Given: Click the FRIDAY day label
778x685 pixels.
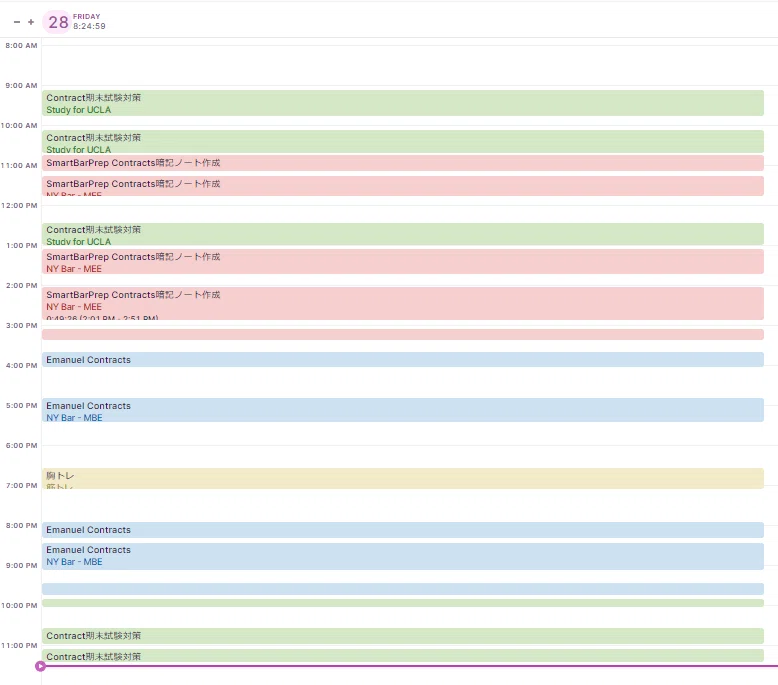Looking at the screenshot, I should 86,16.
